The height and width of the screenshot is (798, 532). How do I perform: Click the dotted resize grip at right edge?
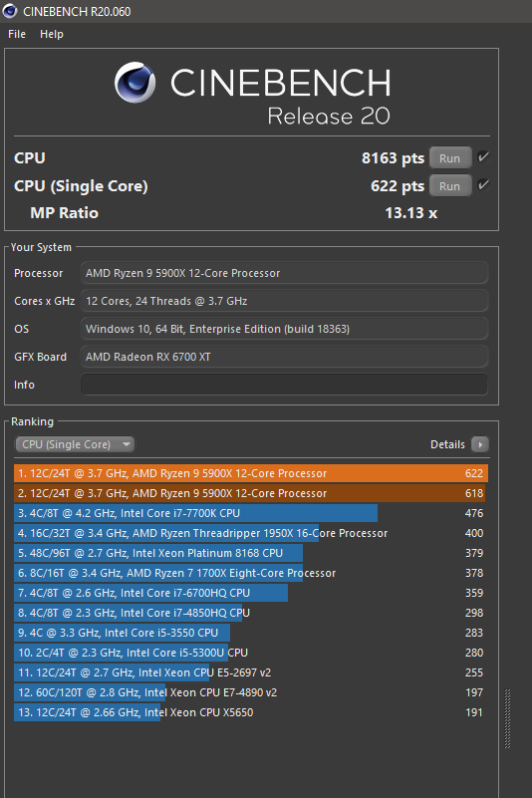(507, 718)
